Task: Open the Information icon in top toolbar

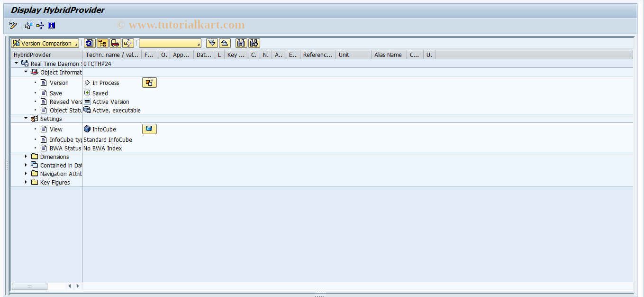Action: [x=52, y=26]
